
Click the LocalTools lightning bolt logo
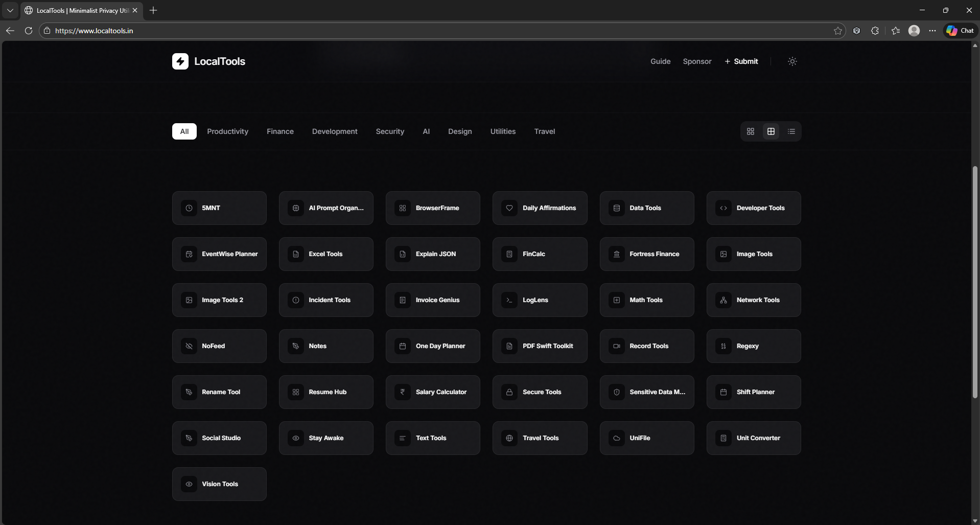[180, 61]
